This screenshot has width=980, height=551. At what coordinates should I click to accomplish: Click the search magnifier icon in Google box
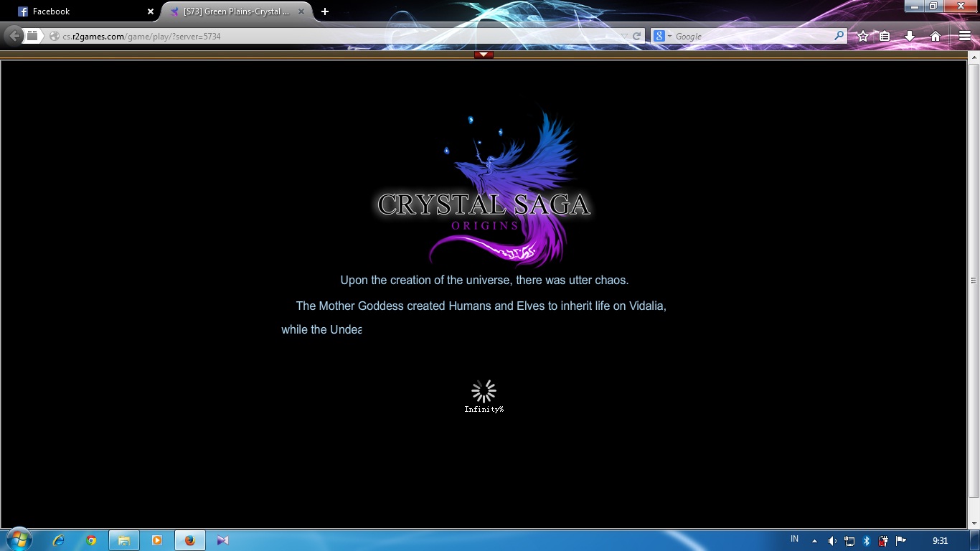839,36
